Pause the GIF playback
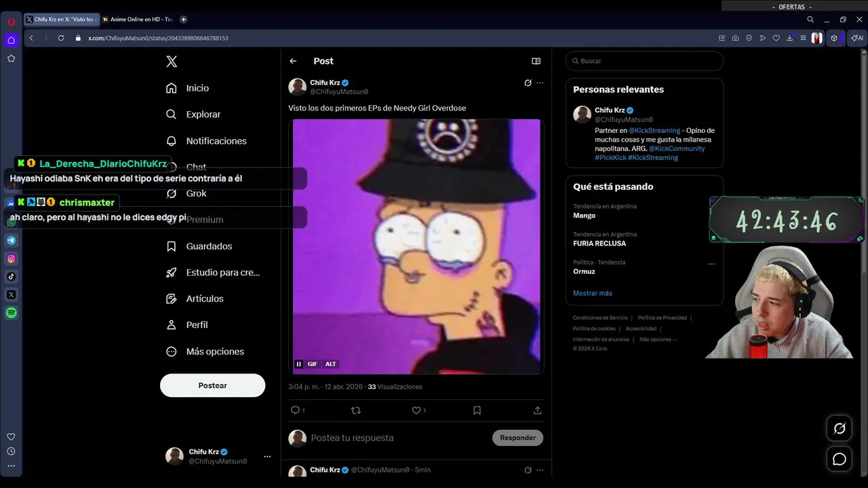 (x=298, y=364)
